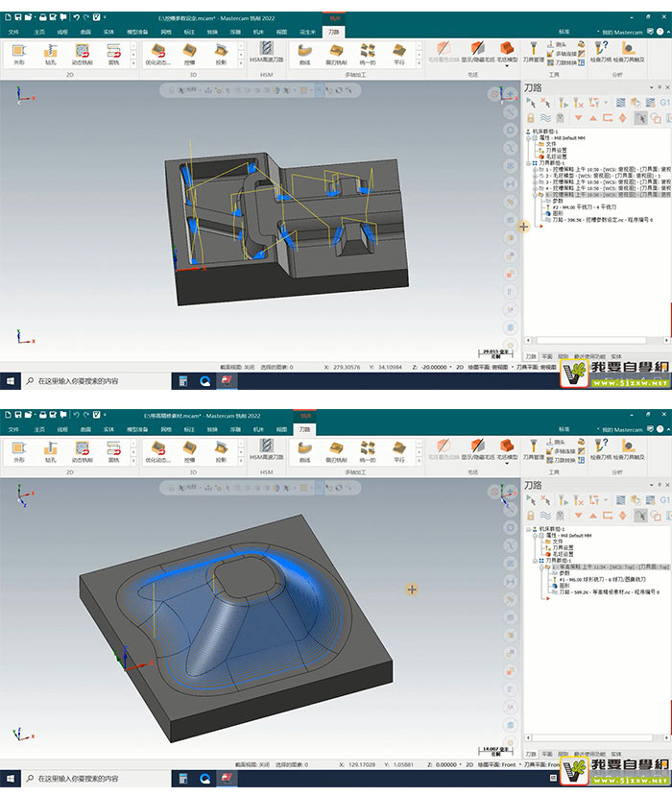Toggle the lock icon in bottom 刀路 panel
Viewport: 672px width, 796px height.
(530, 516)
